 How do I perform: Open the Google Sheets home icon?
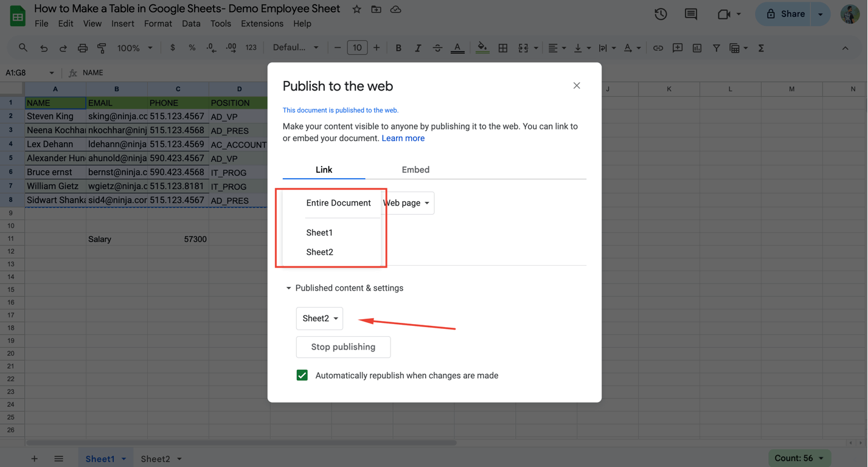tap(17, 16)
